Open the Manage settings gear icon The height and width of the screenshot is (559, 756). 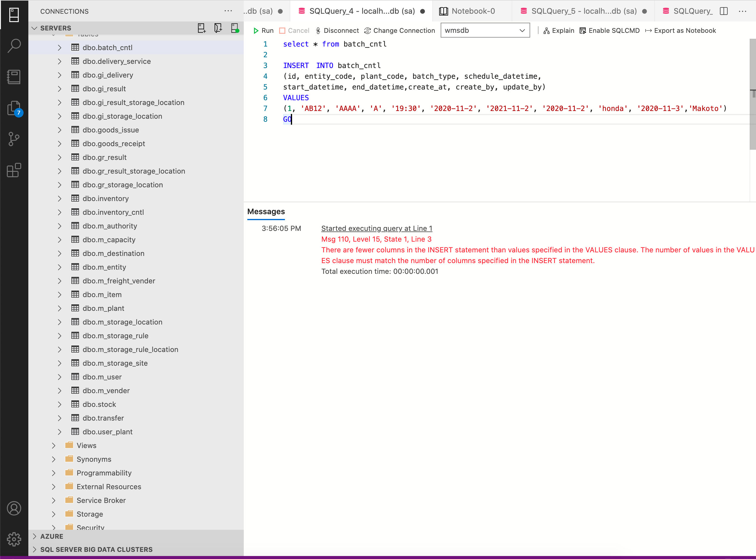[x=14, y=539]
